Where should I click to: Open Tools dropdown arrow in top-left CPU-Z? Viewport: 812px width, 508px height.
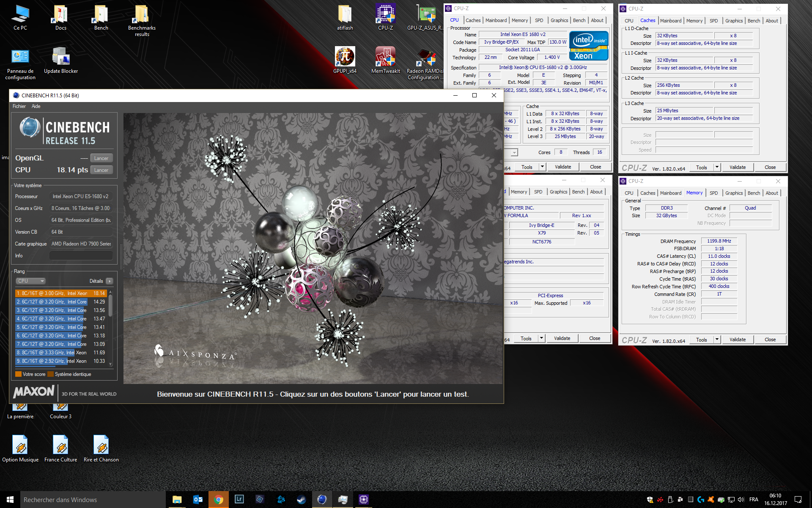[542, 167]
